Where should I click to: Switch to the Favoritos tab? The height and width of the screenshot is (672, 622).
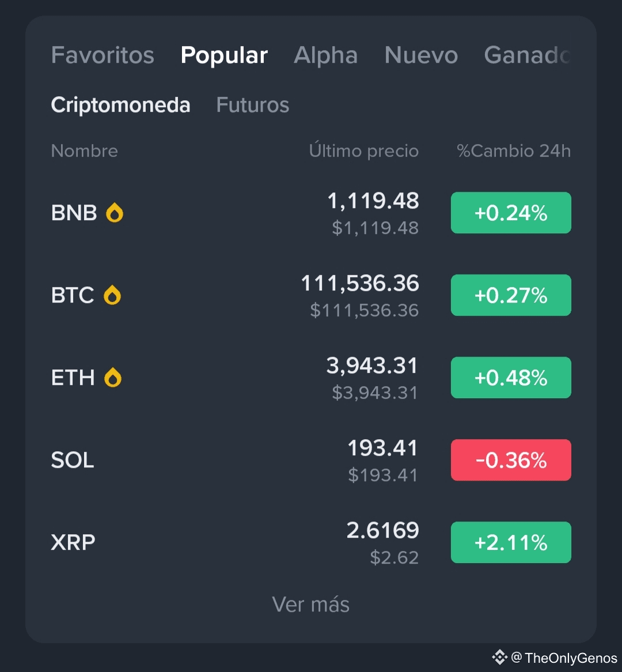click(103, 55)
